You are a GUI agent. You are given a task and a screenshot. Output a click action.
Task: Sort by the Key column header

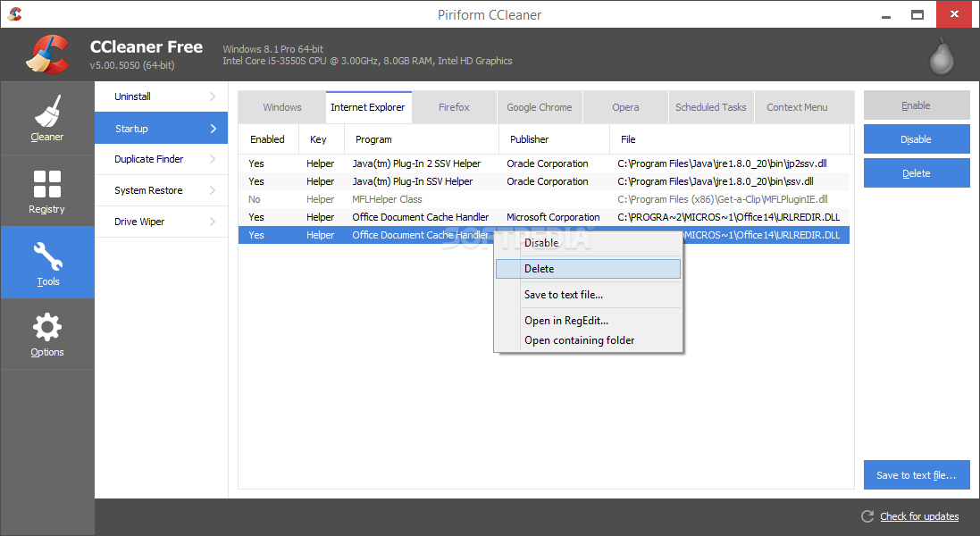[322, 139]
